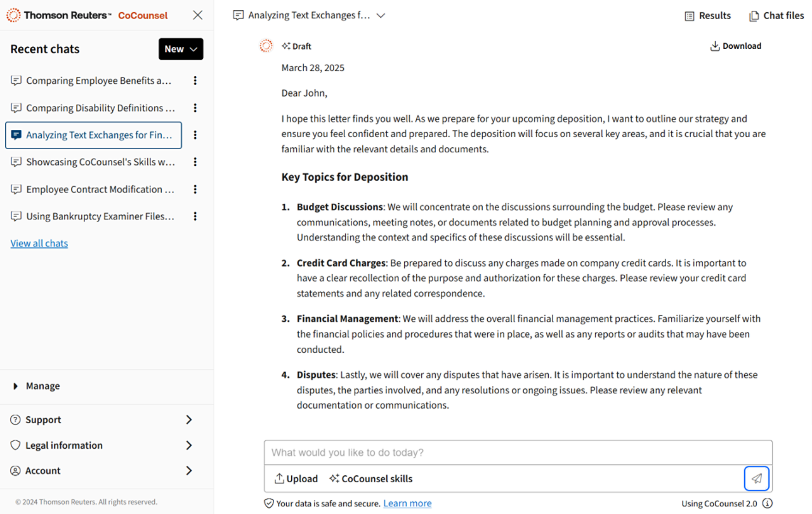Open the chat title dropdown chevron
812x514 pixels.
pos(381,15)
